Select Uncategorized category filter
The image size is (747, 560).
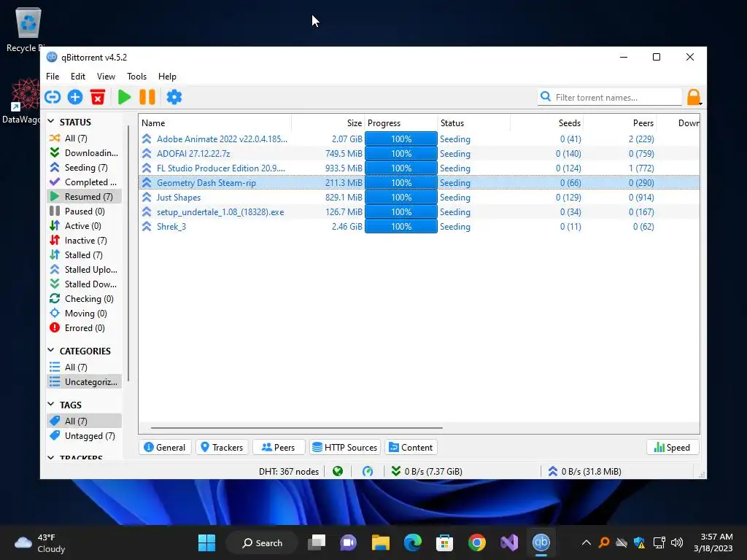[x=85, y=382]
